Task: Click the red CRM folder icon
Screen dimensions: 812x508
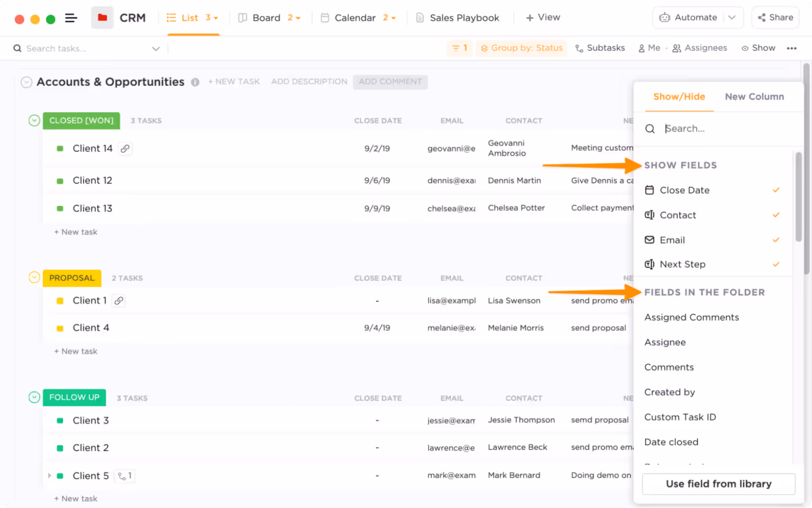Action: click(103, 18)
